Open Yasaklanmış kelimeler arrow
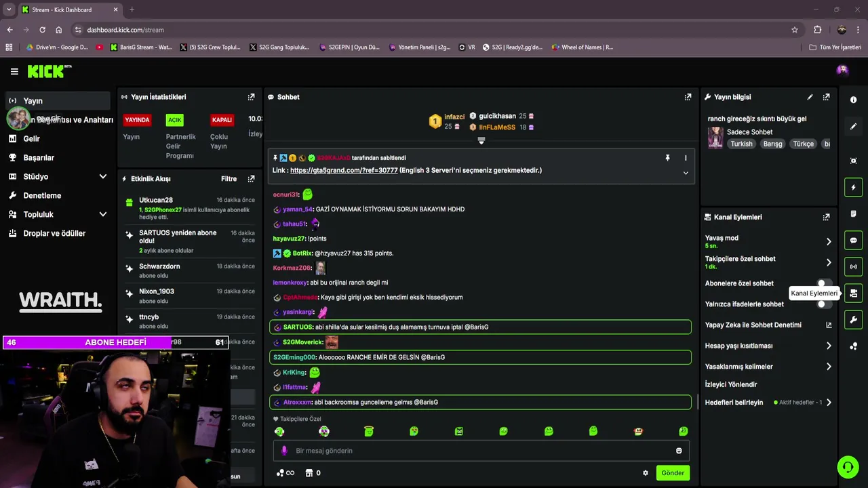 tap(828, 367)
